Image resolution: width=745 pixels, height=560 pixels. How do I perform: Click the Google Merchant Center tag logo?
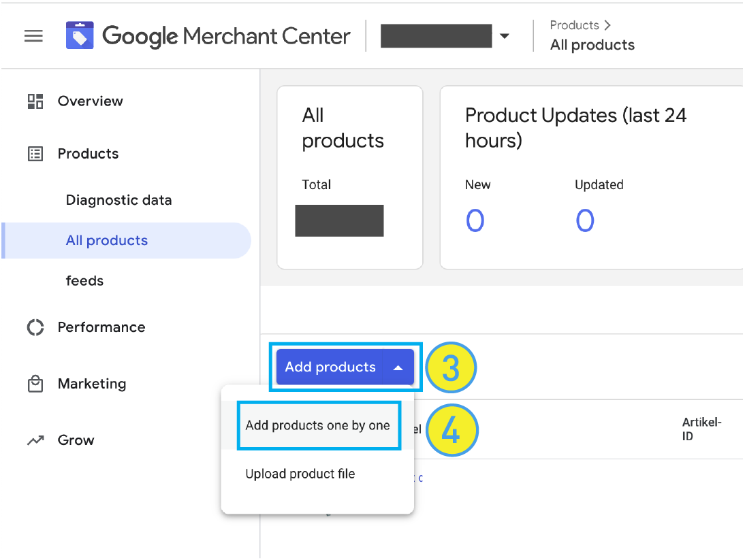click(80, 36)
